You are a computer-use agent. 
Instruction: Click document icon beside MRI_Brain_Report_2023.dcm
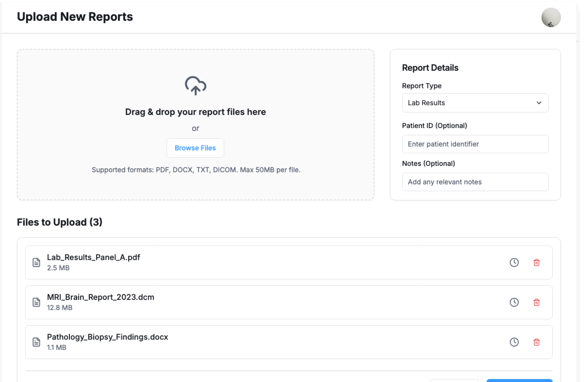(x=36, y=302)
